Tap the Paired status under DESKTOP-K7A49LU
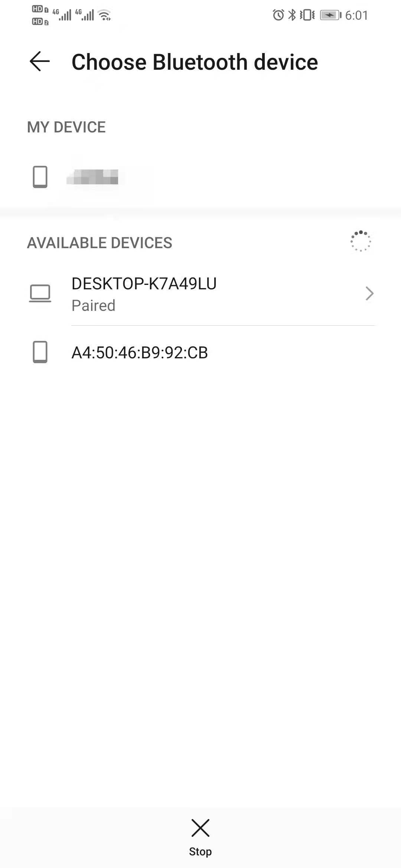Screen dimensions: 401x868 coord(94,306)
